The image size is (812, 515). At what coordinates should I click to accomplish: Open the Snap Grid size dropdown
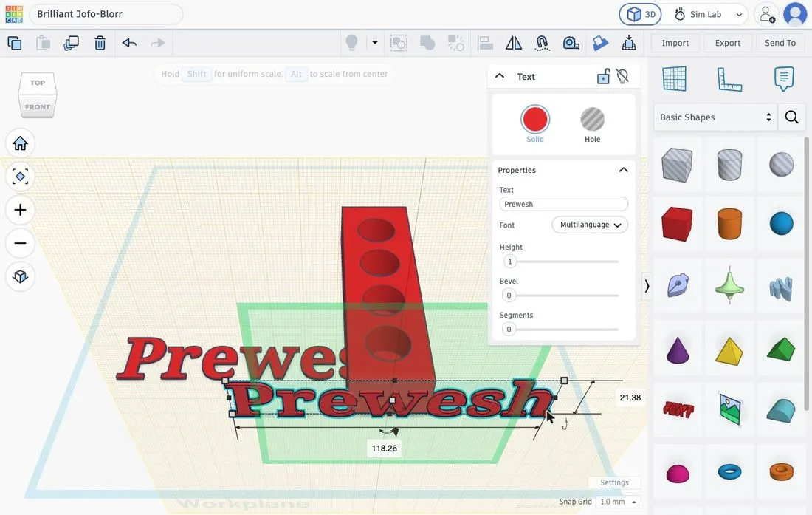[618, 502]
